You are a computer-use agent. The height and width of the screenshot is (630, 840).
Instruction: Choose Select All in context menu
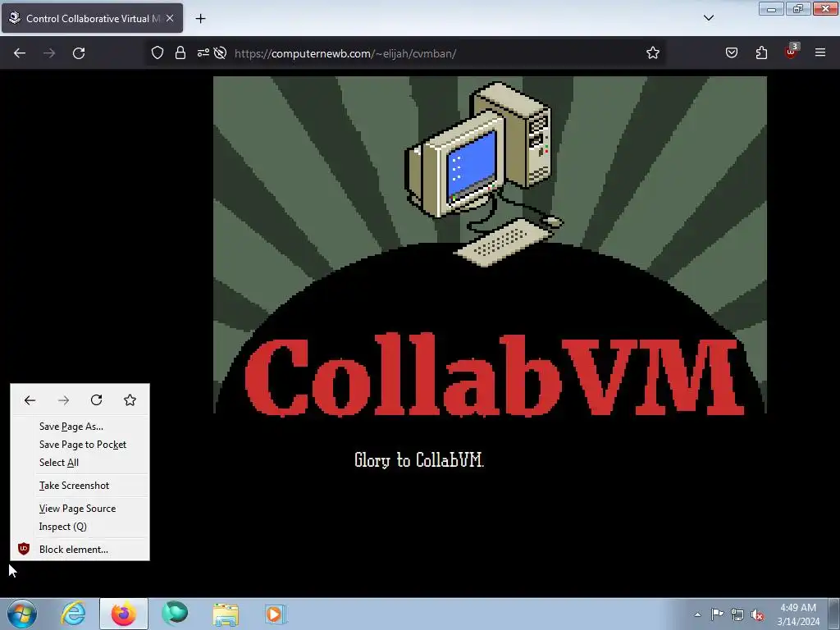tap(80, 463)
